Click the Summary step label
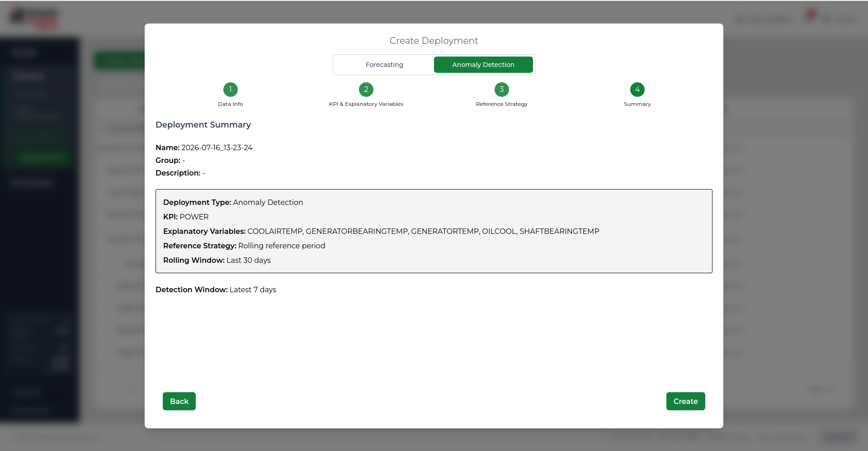The height and width of the screenshot is (451, 868). coord(637,104)
